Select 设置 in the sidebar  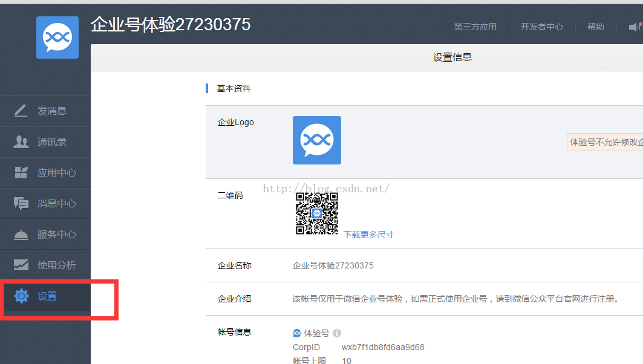click(x=45, y=296)
